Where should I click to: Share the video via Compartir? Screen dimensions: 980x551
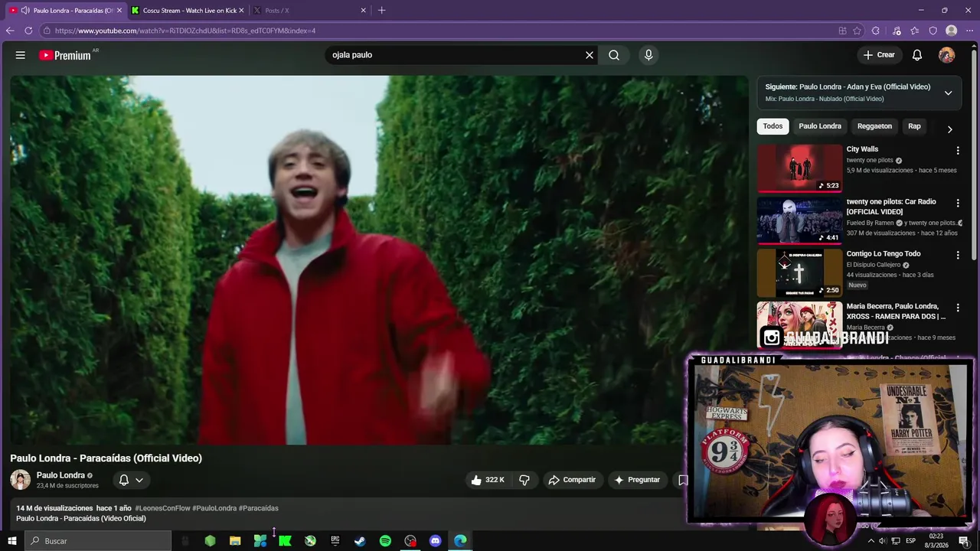[572, 480]
